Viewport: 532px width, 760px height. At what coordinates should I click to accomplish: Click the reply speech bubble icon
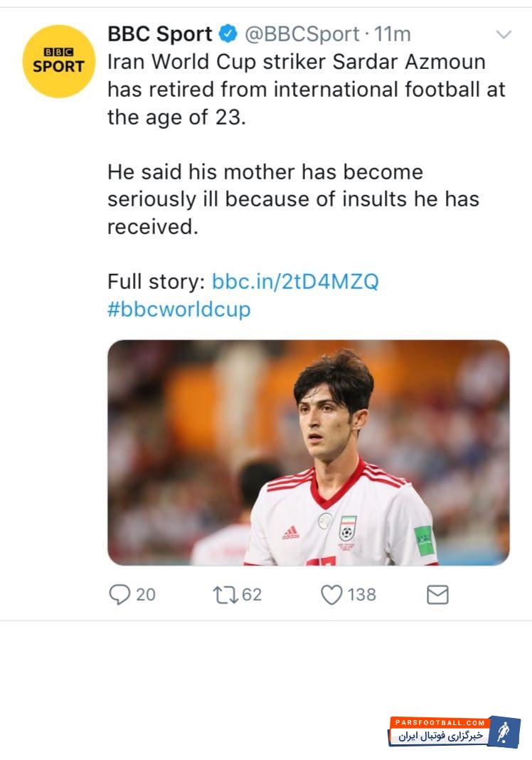coord(119,594)
